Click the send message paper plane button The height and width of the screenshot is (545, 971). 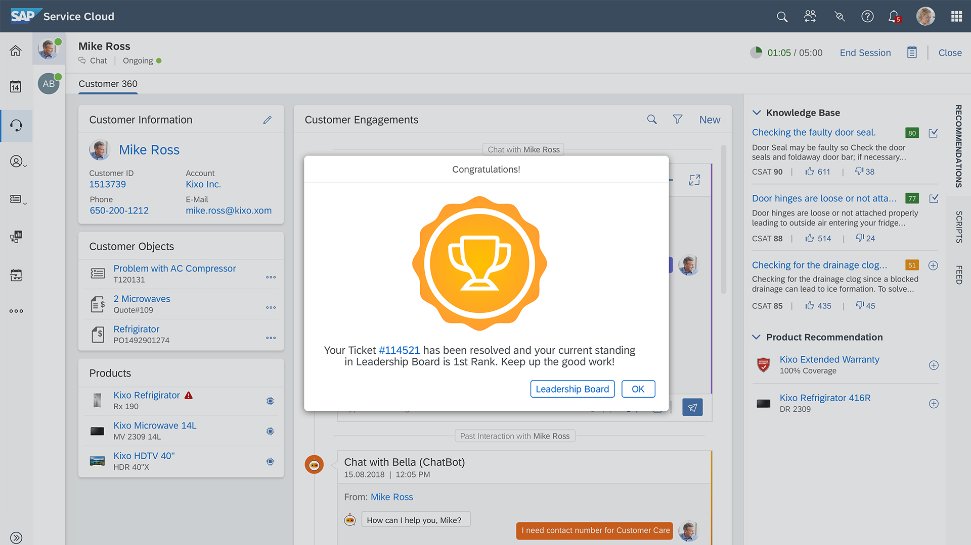click(692, 407)
